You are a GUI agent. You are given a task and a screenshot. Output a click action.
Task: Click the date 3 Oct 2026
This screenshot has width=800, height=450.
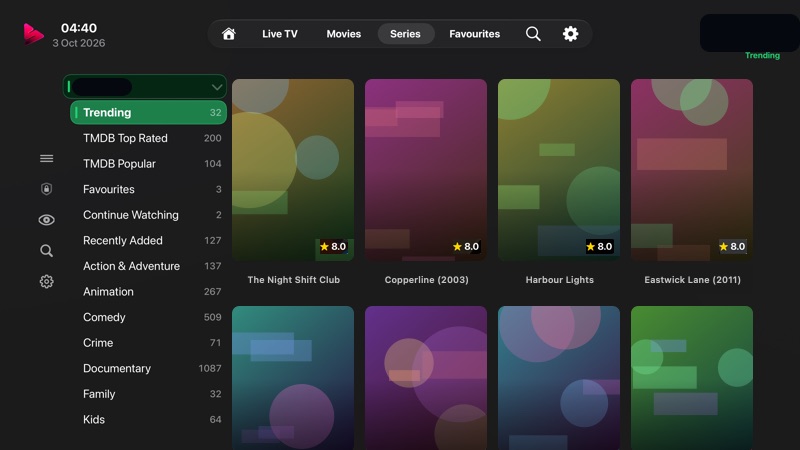79,43
